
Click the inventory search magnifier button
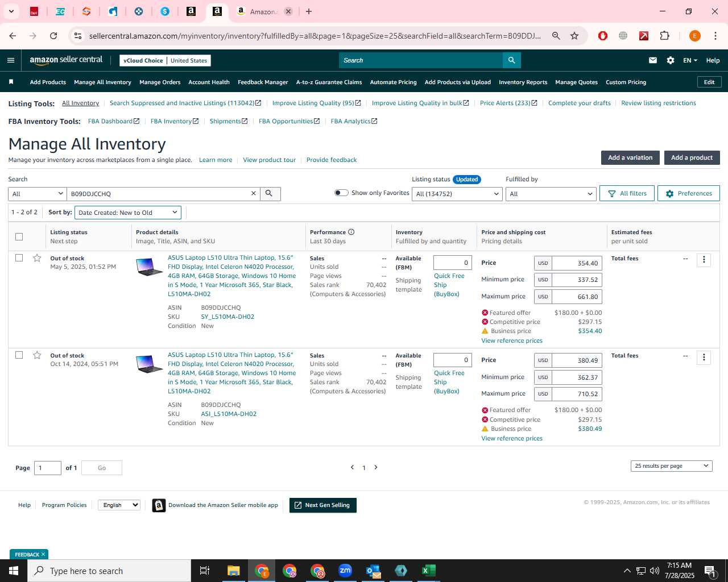point(270,194)
